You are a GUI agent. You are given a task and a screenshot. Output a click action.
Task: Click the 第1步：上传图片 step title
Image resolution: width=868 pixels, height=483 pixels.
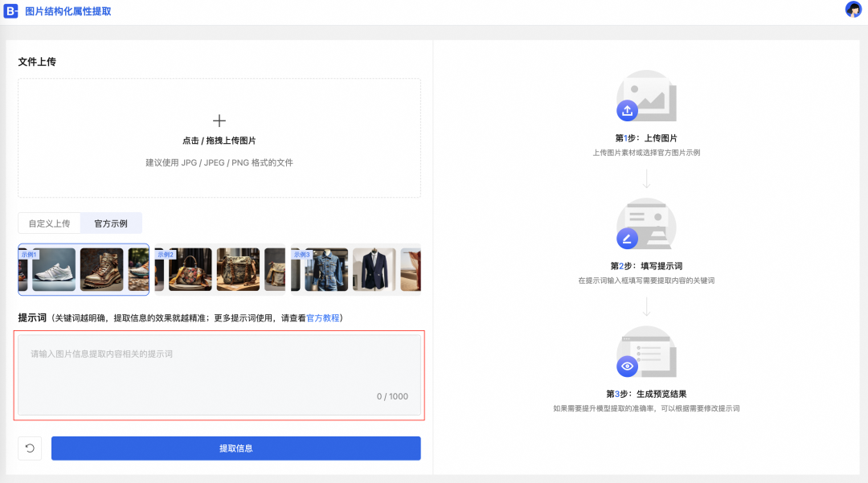pyautogui.click(x=646, y=138)
